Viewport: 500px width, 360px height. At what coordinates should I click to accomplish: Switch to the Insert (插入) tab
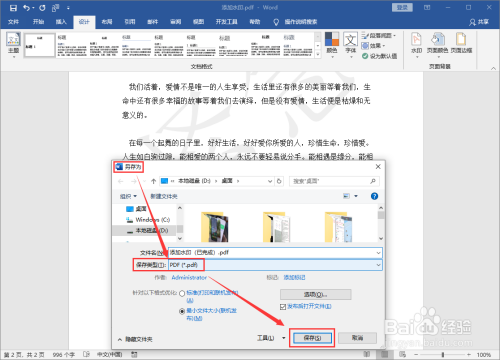pyautogui.click(x=61, y=22)
